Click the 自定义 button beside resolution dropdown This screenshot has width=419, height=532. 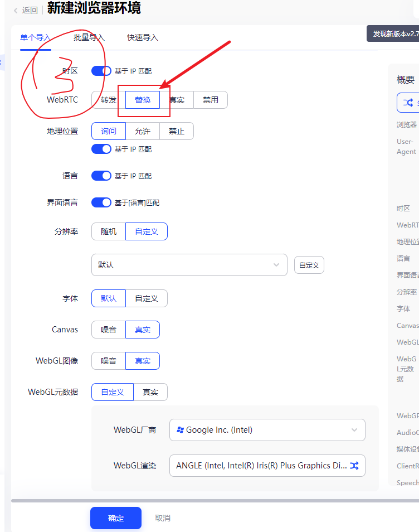pyautogui.click(x=309, y=265)
